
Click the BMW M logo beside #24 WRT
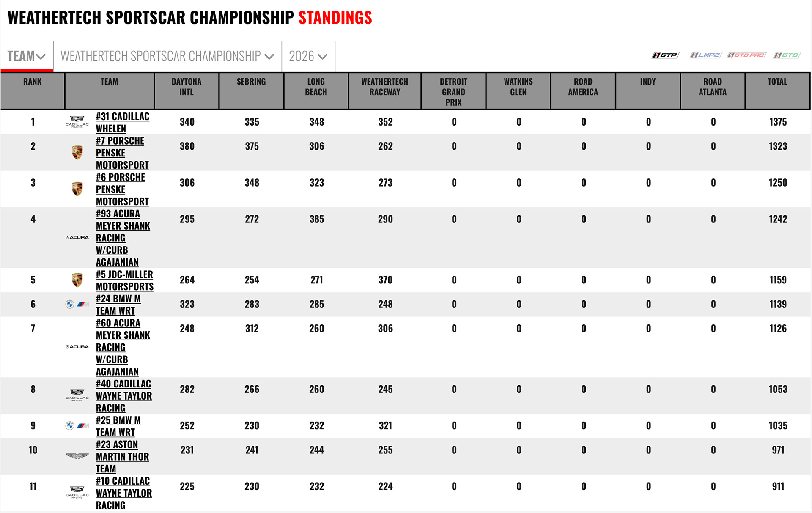coord(77,304)
